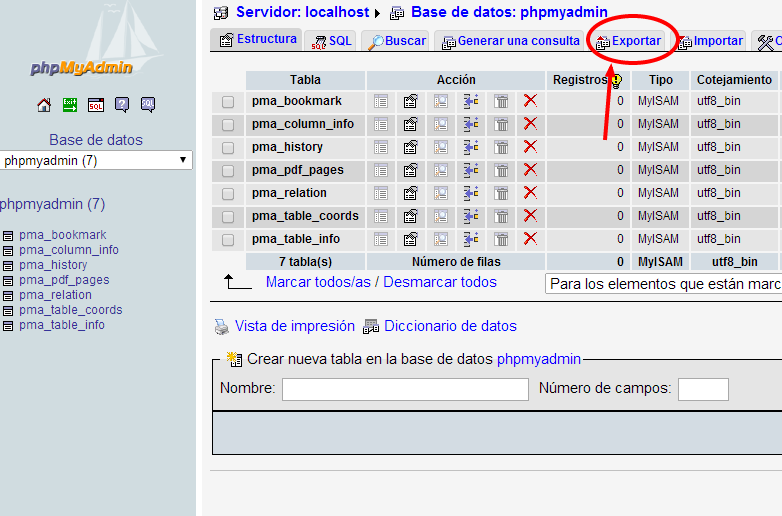Check the pma_table_coords checkbox
Image resolution: width=782 pixels, height=516 pixels.
click(x=228, y=216)
